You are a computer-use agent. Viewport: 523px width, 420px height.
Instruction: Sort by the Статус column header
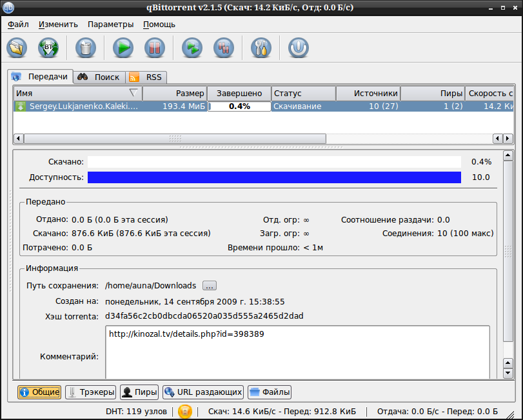coord(304,94)
